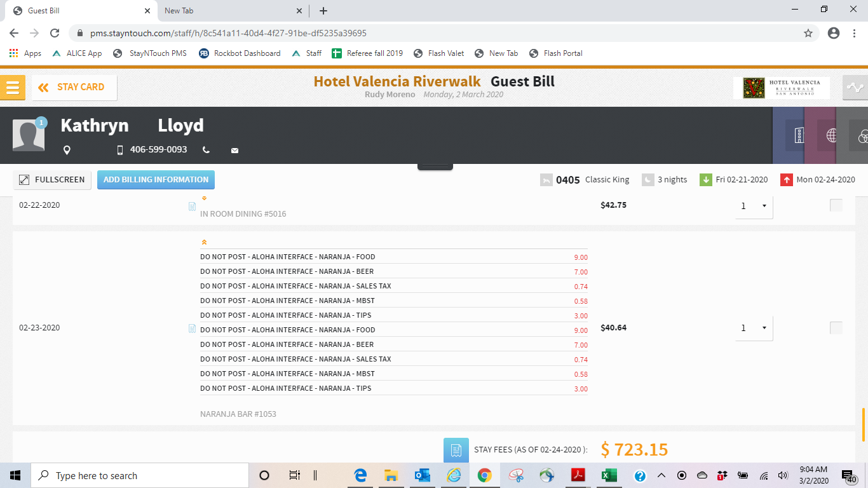
Task: Open the Apps bookmark
Action: click(x=25, y=53)
